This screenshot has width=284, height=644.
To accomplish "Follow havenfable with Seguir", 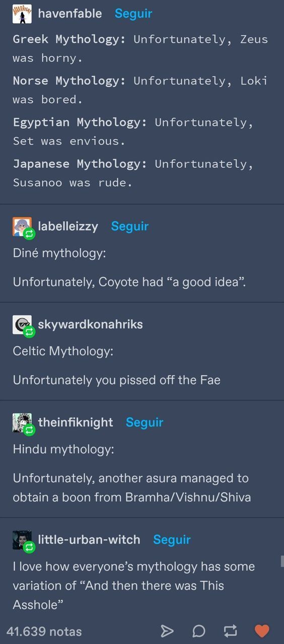I will [133, 14].
